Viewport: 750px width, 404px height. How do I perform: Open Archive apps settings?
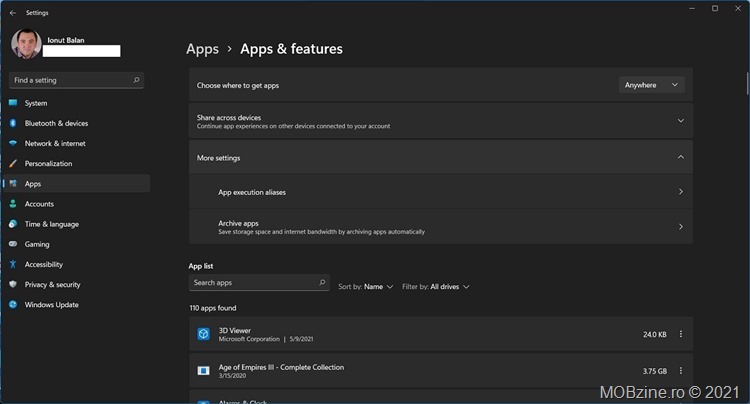[441, 227]
